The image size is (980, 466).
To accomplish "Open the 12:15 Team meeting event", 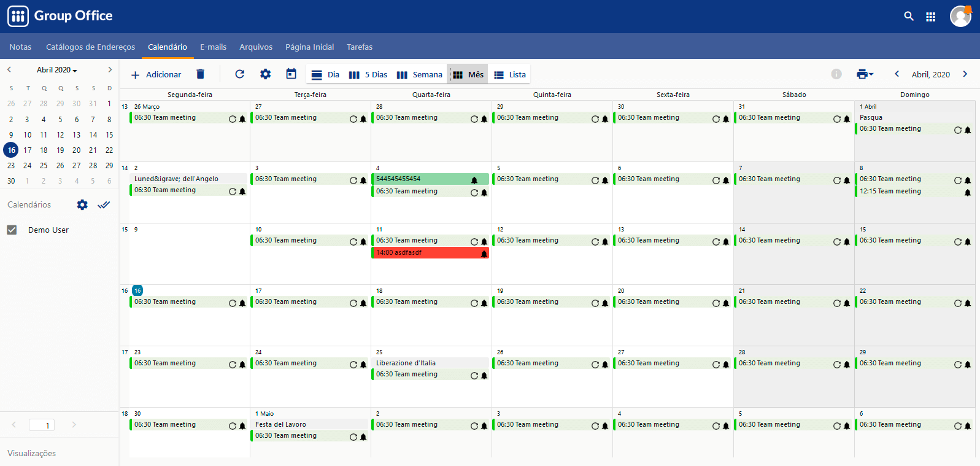I will pos(914,192).
